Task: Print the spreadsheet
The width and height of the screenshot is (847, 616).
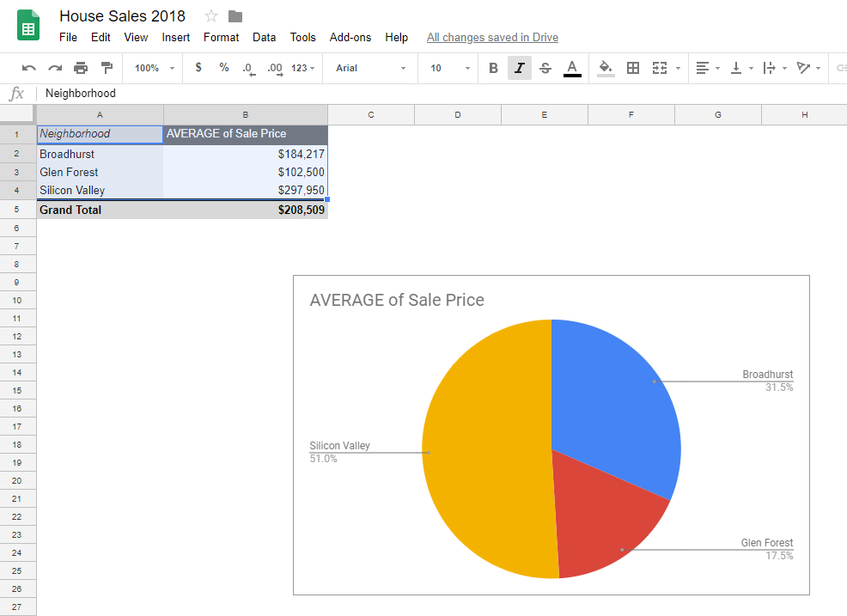Action: pos(81,68)
